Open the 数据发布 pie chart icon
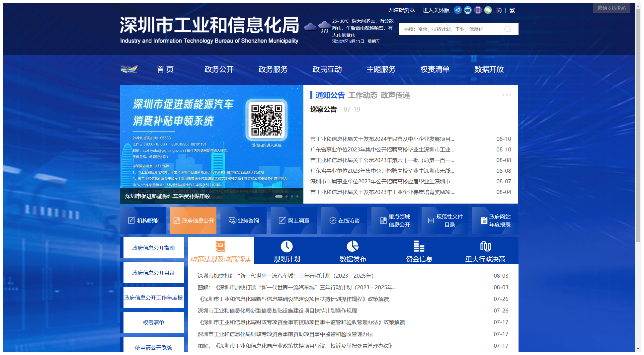Viewport: 644px width, 355px height. click(353, 246)
